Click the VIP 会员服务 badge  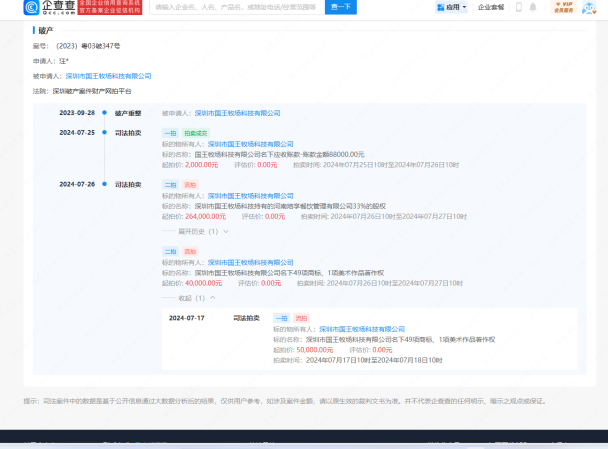pos(564,7)
